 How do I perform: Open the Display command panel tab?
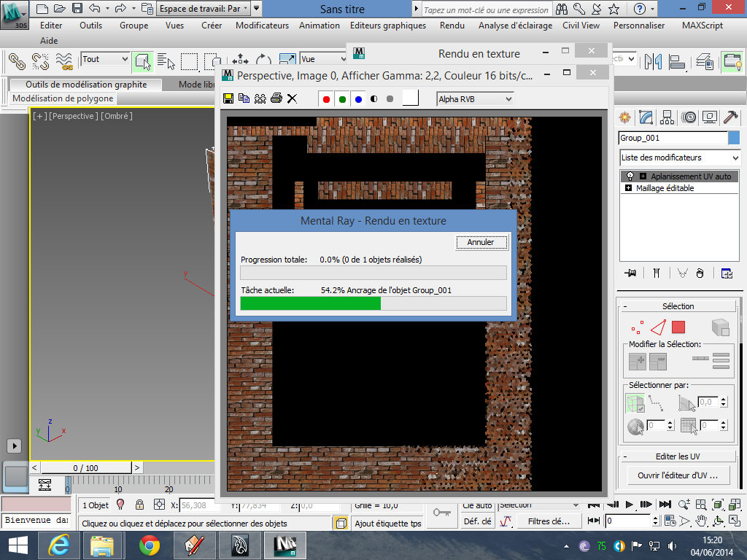(709, 117)
